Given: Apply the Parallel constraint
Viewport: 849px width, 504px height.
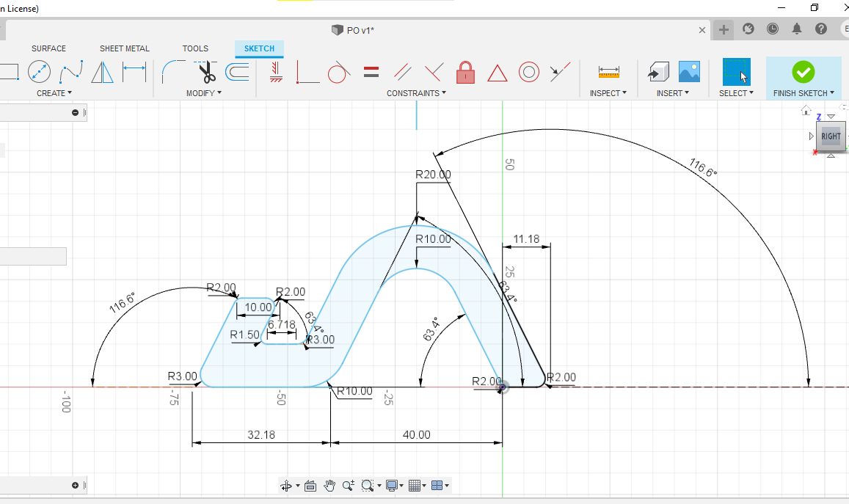Looking at the screenshot, I should coord(402,72).
